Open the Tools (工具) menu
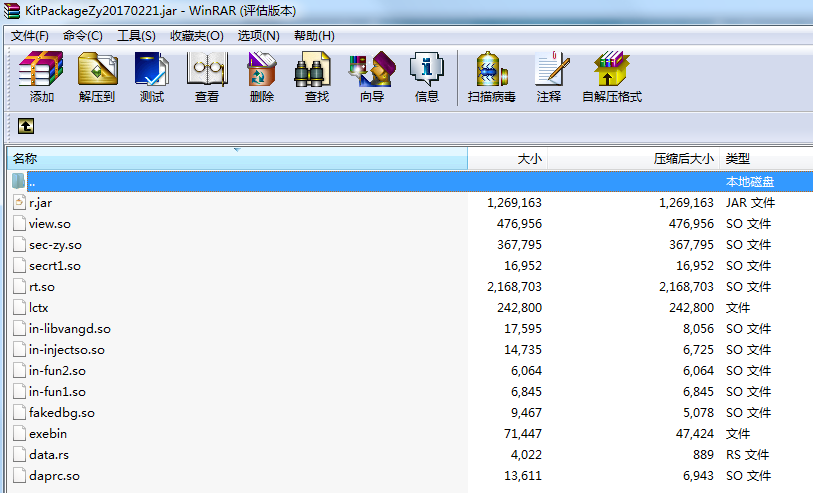This screenshot has width=813, height=493. [136, 36]
